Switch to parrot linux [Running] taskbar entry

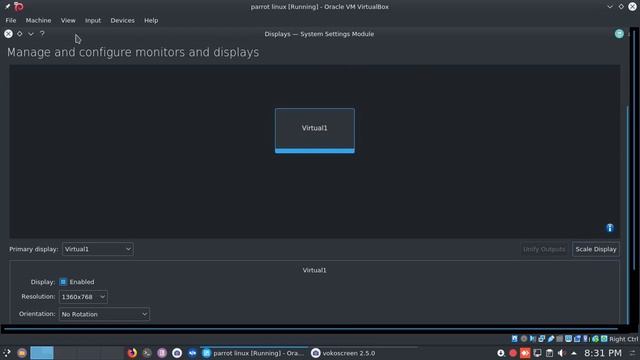click(253, 353)
